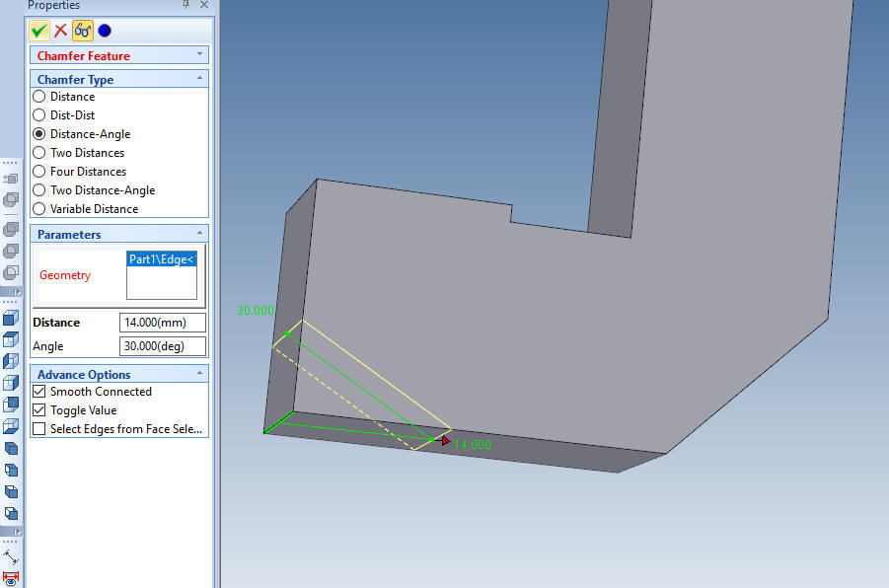
Task: Click the measure distance tool icon
Action: pos(11,557)
